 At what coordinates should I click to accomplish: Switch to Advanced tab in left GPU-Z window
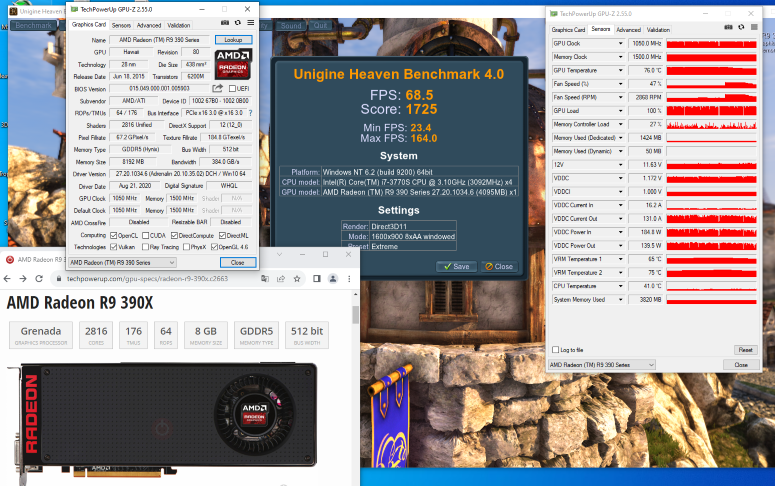[x=149, y=25]
